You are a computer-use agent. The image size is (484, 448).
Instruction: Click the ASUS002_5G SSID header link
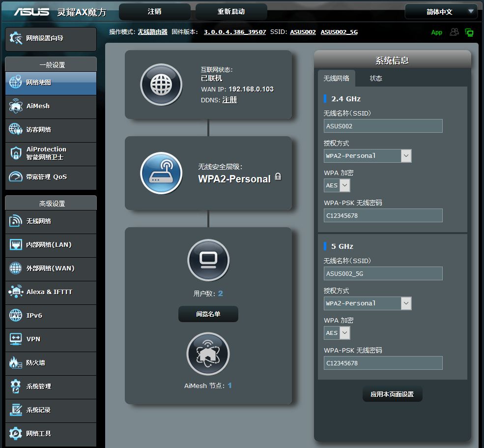339,32
